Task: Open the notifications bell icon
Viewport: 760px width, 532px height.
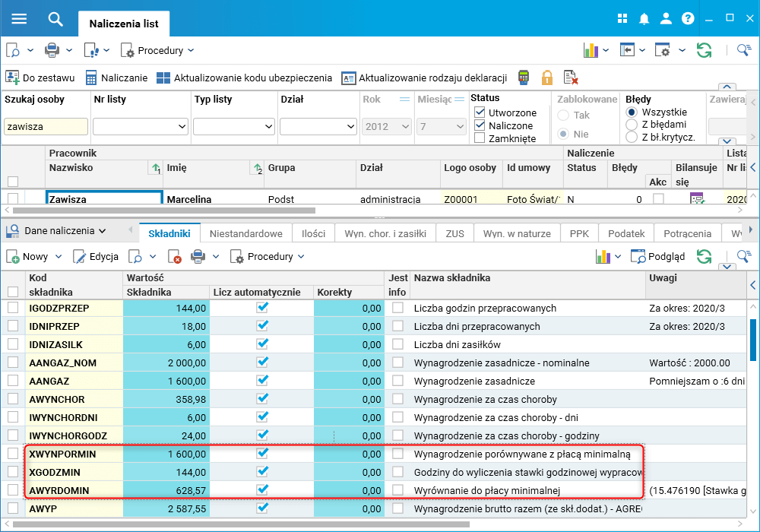Action: (x=644, y=19)
